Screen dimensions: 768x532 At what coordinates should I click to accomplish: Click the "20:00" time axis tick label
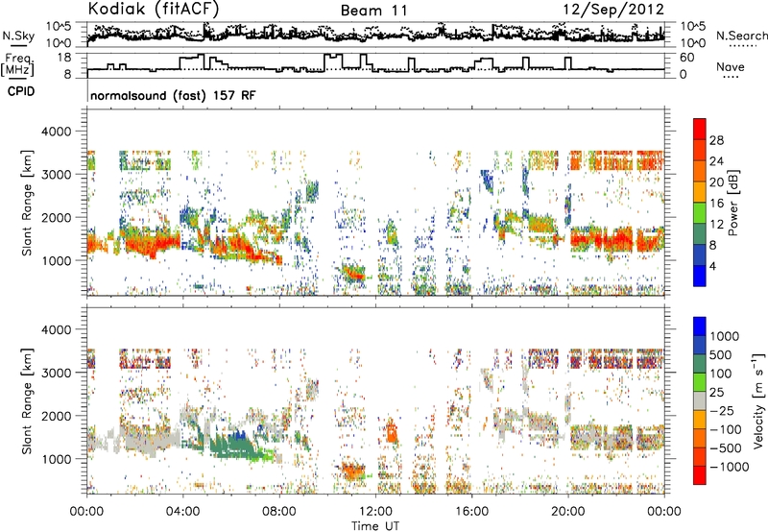tap(568, 512)
